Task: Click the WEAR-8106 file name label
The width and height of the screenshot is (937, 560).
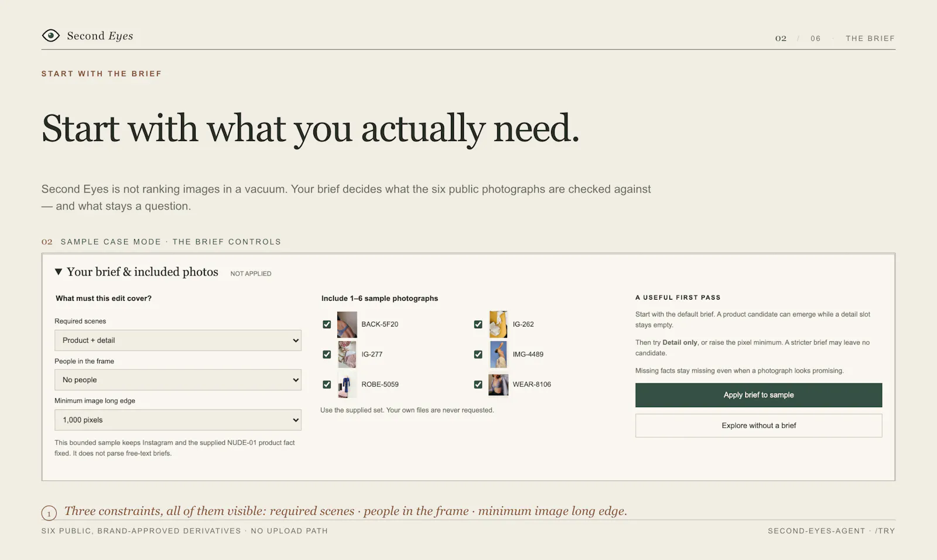Action: click(x=532, y=384)
